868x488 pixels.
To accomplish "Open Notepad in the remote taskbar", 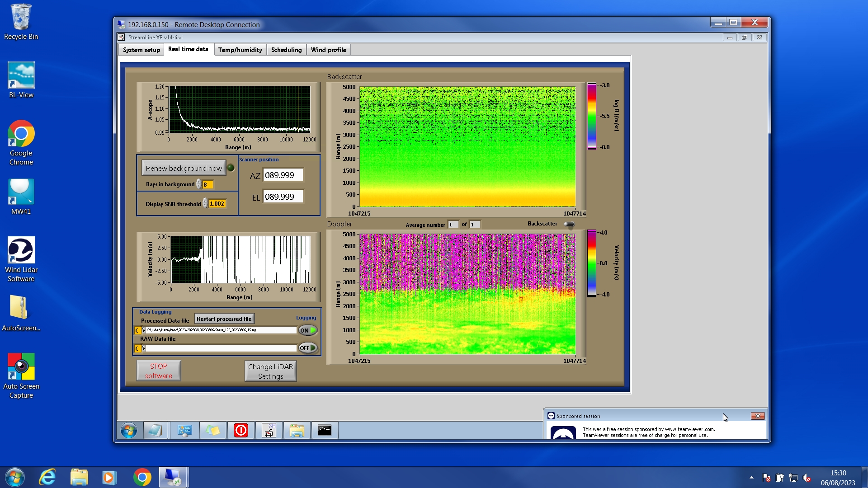I will pos(155,430).
